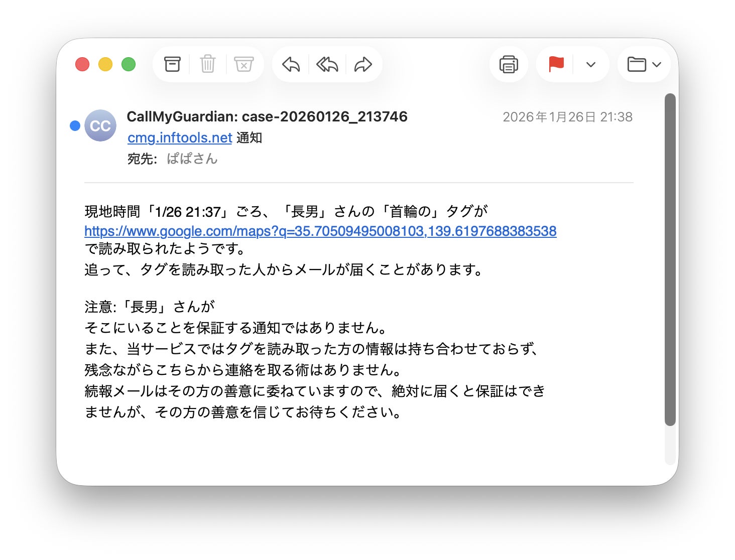Click the recipient name ぱぱさん
The image size is (735, 560).
pyautogui.click(x=192, y=159)
